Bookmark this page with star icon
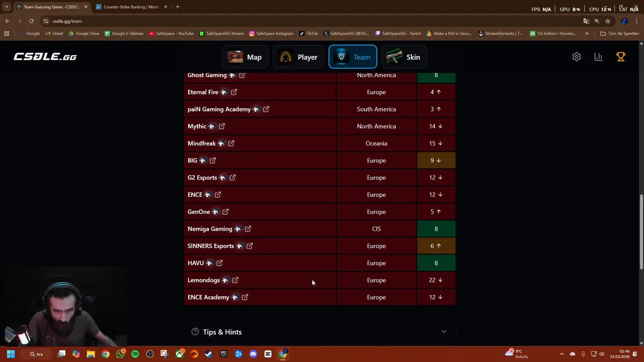644x362 pixels. [608, 21]
